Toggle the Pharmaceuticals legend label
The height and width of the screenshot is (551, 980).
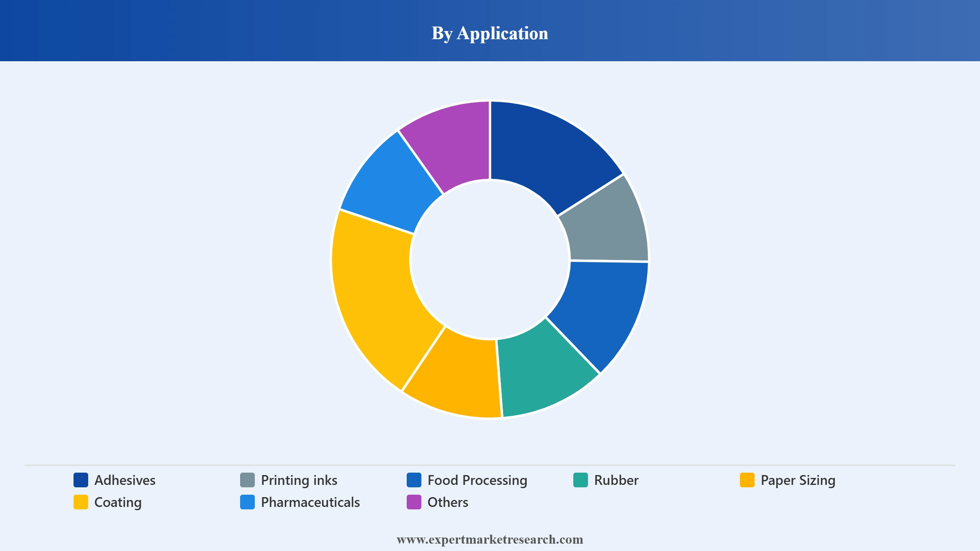pyautogui.click(x=310, y=502)
